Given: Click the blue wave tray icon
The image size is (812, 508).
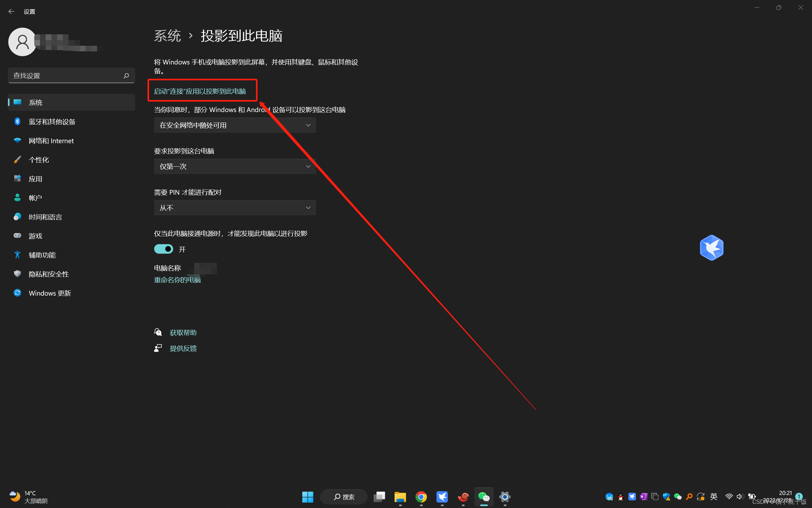Looking at the screenshot, I should click(609, 497).
